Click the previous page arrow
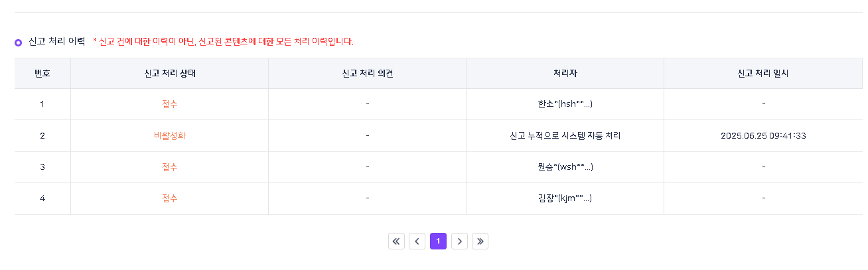Viewport: 868px width, 270px height. coord(417,241)
